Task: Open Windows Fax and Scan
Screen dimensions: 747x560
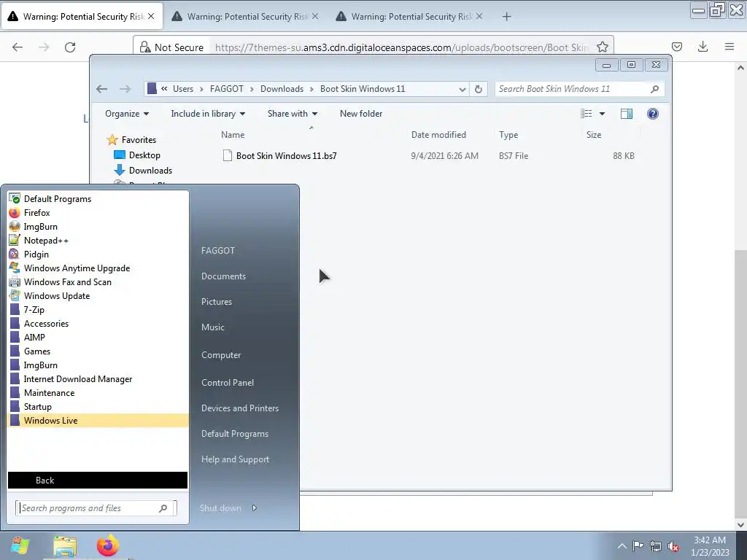Action: (x=98, y=282)
